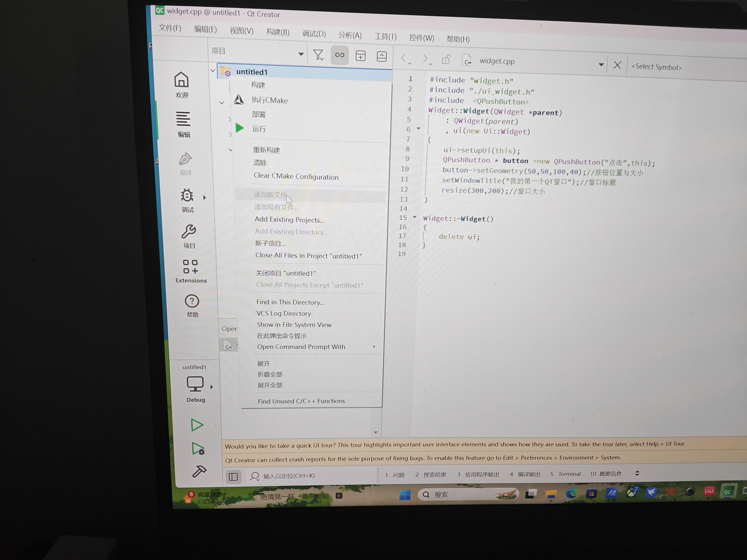747x560 pixels.
Task: Open the 构建(B) menu
Action: (278, 32)
